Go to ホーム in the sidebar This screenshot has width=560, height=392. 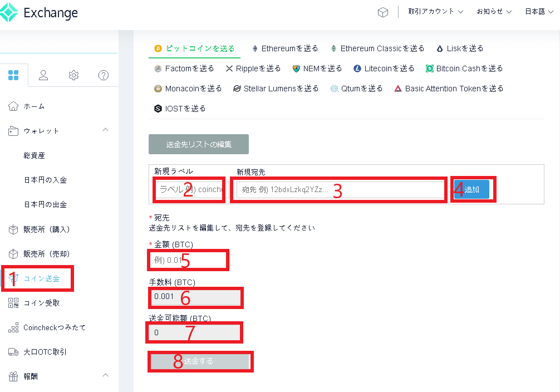coord(35,106)
